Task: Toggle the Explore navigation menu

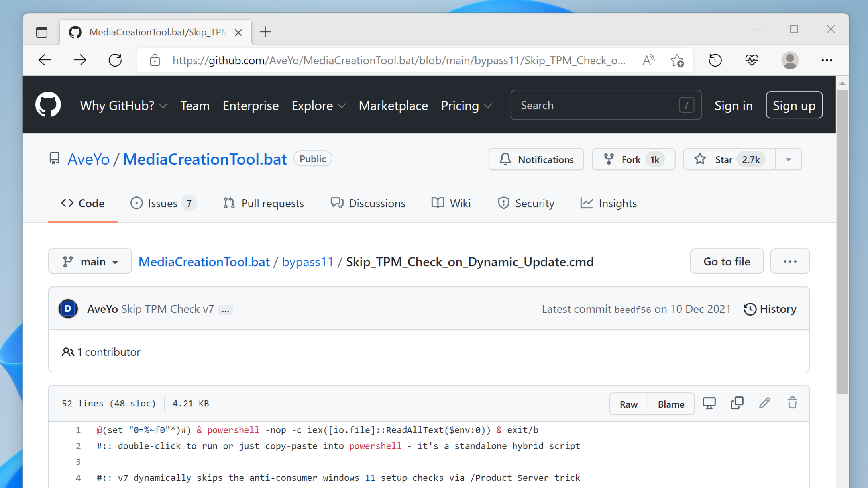Action: point(319,106)
